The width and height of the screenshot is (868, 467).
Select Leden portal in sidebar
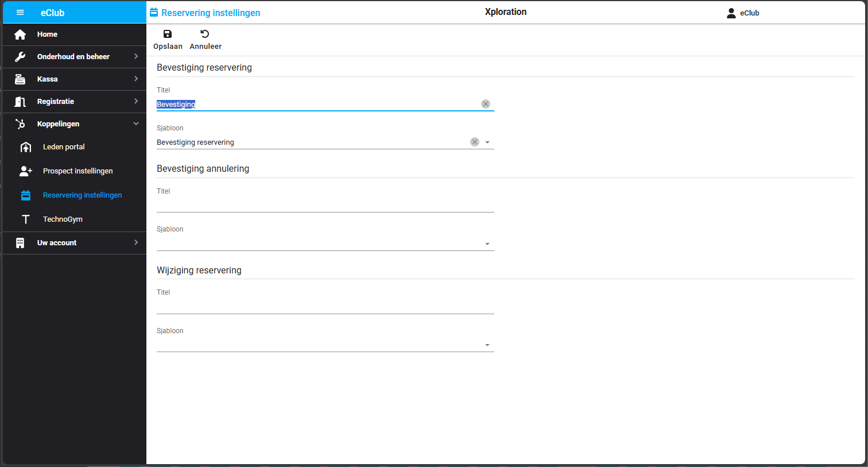coord(75,147)
